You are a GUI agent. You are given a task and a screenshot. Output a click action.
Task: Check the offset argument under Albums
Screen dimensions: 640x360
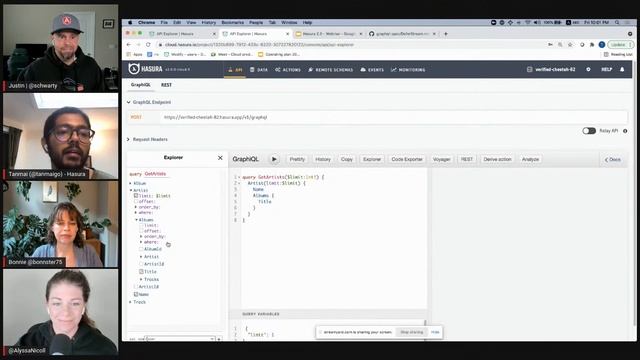coord(141,231)
